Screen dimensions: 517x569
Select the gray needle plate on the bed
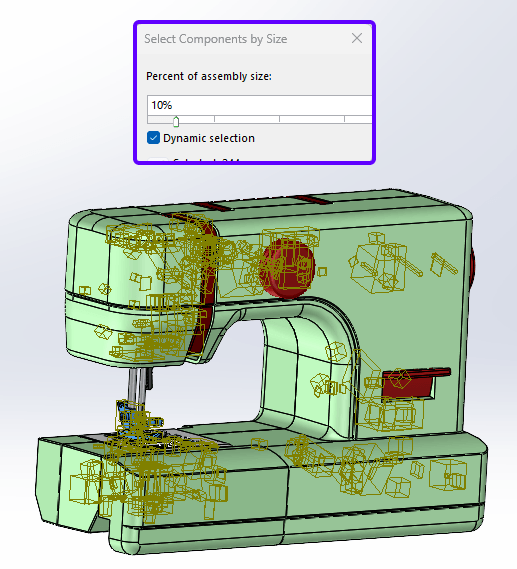pyautogui.click(x=180, y=440)
